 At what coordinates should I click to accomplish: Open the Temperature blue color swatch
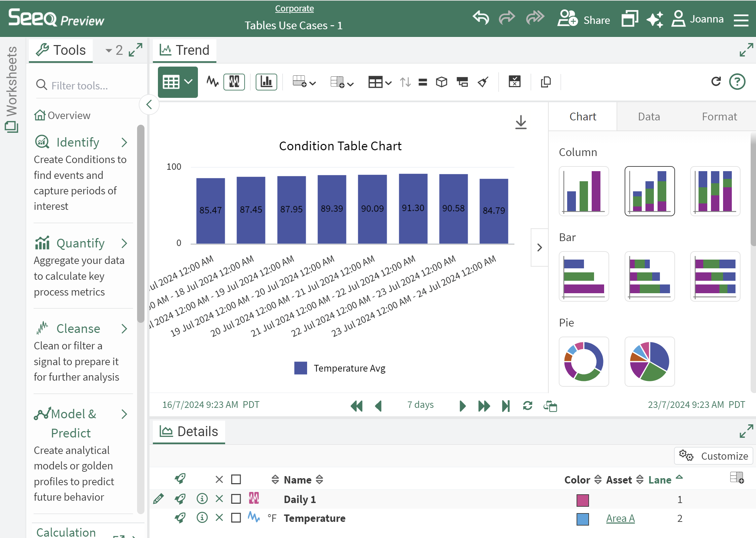[x=583, y=519]
